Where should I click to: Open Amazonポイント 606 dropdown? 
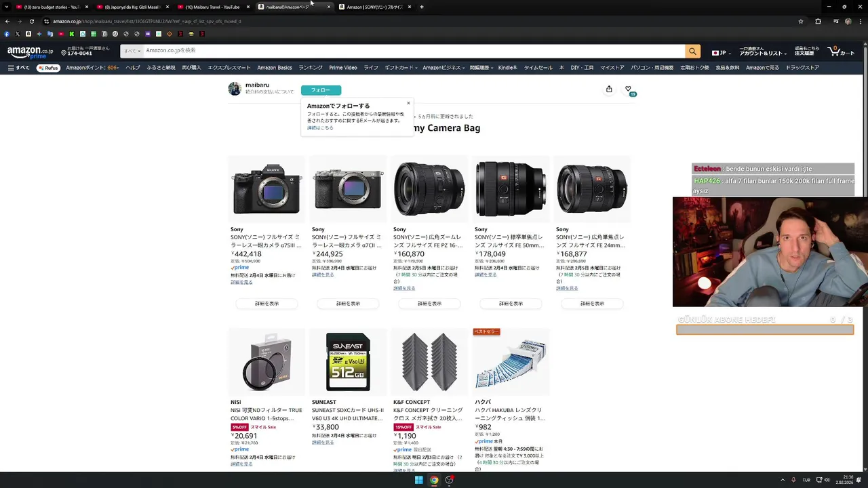click(93, 68)
